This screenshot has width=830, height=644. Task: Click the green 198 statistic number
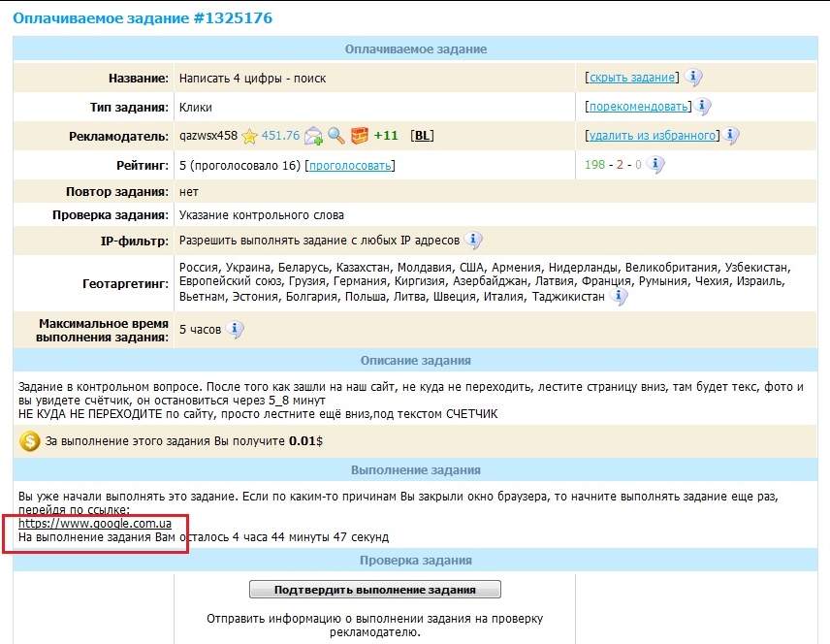tap(594, 165)
